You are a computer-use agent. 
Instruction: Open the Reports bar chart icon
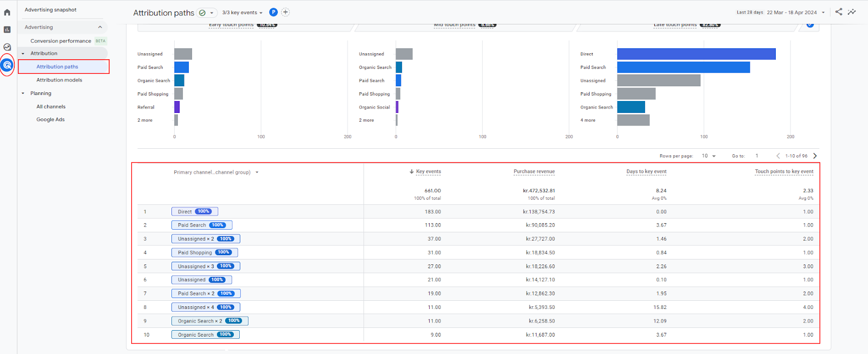pyautogui.click(x=7, y=30)
